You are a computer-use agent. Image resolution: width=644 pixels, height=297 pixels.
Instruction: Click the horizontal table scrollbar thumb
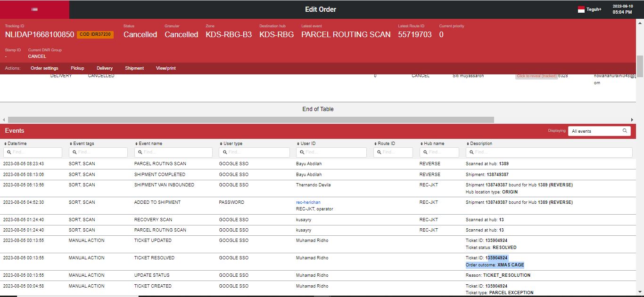(251, 120)
